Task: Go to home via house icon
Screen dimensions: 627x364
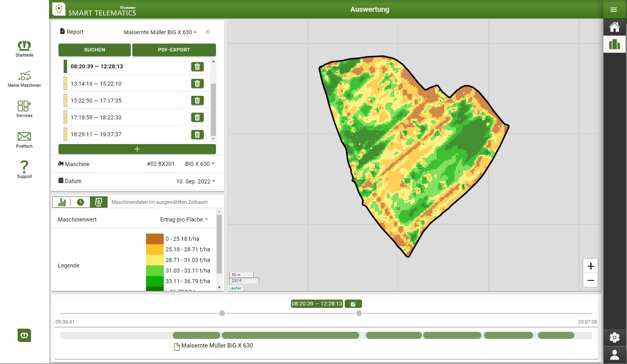Action: point(614,27)
